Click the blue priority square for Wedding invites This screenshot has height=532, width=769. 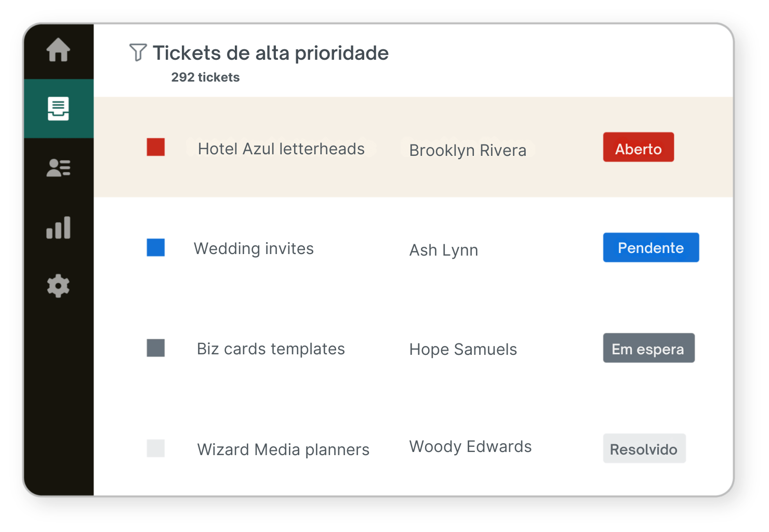click(156, 248)
